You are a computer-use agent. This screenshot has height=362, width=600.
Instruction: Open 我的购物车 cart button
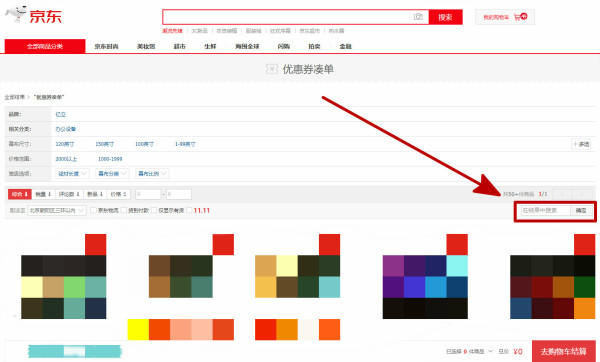pyautogui.click(x=505, y=17)
